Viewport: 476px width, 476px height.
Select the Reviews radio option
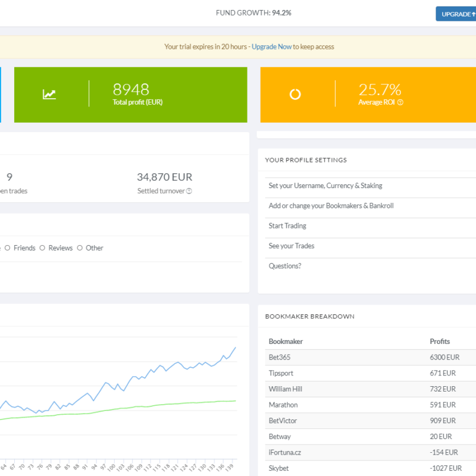coord(42,248)
